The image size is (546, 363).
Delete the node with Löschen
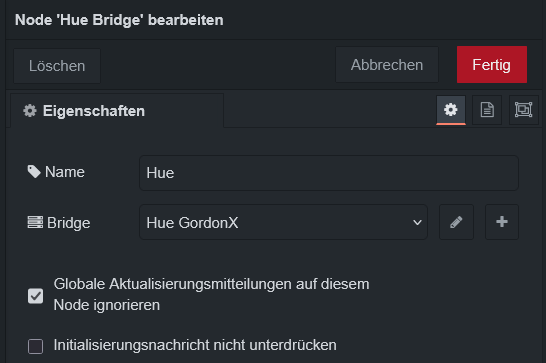[x=57, y=66]
